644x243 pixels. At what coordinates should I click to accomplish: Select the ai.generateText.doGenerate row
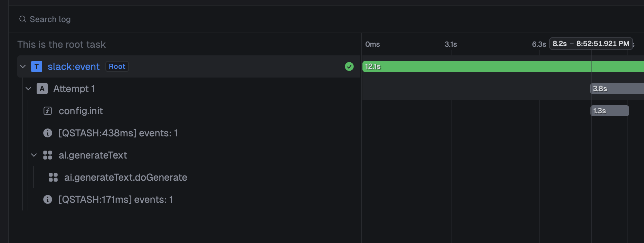tap(189, 177)
